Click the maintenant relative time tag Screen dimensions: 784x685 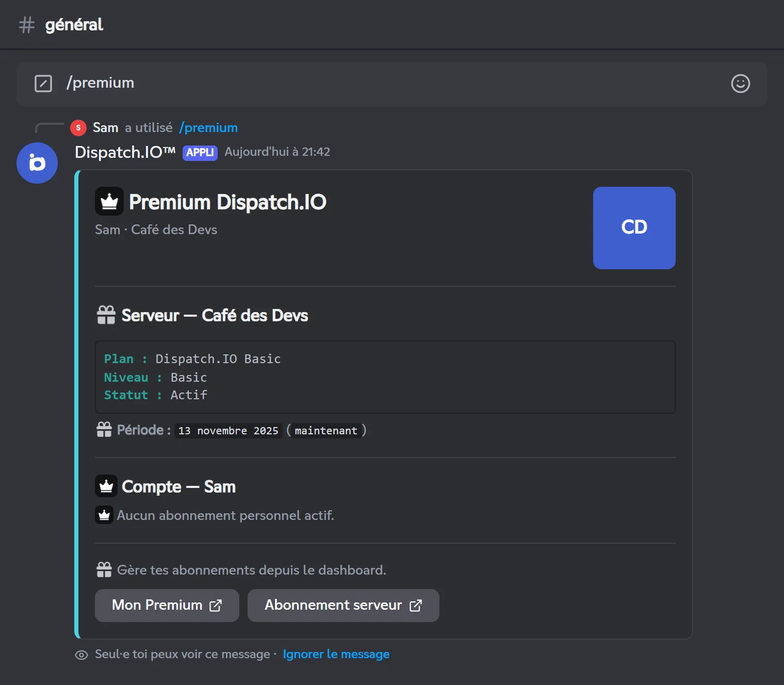click(x=326, y=431)
